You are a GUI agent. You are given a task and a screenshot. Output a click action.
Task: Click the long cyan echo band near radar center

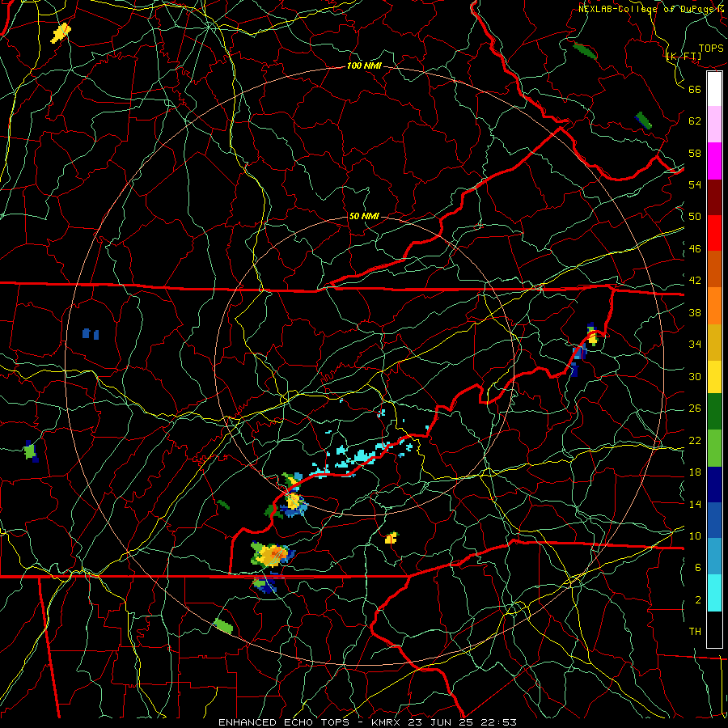361,457
